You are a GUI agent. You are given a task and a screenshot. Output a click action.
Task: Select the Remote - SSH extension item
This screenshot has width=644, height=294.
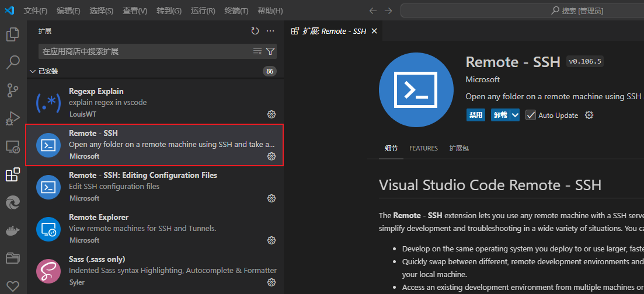[x=155, y=145]
